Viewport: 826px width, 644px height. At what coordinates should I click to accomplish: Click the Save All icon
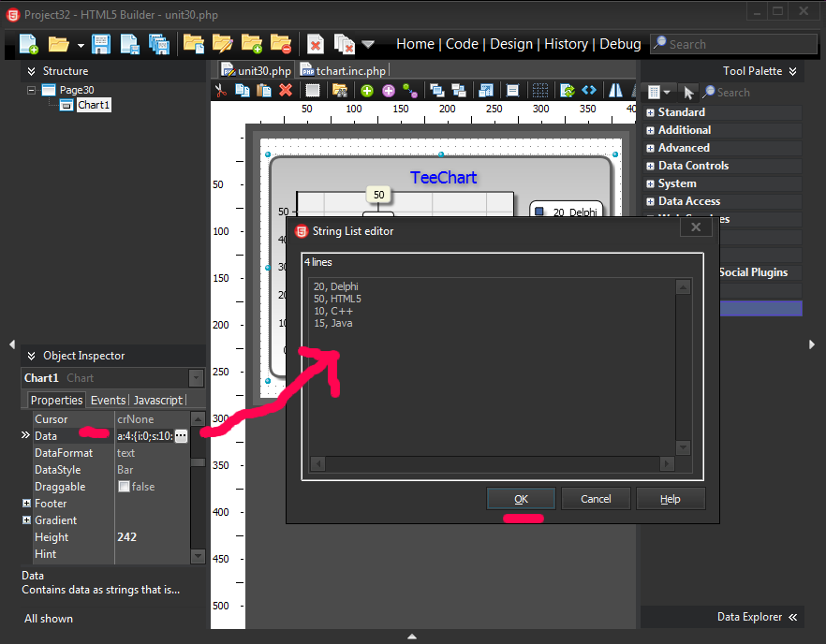[x=158, y=44]
